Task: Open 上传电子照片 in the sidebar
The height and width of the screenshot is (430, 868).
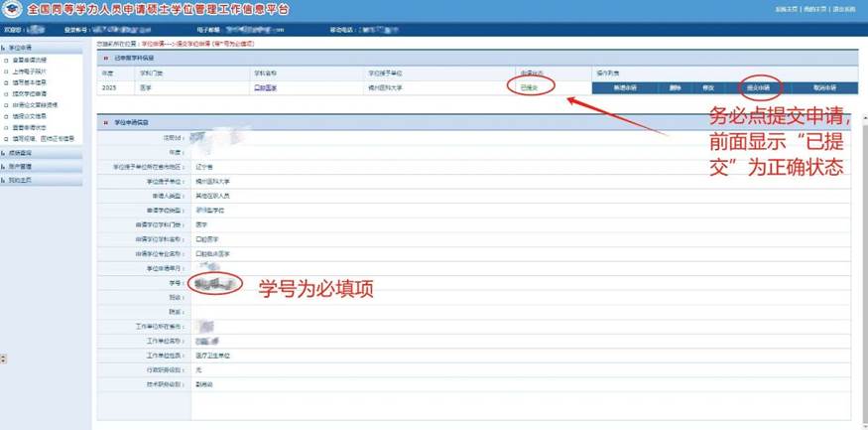Action: [30, 72]
